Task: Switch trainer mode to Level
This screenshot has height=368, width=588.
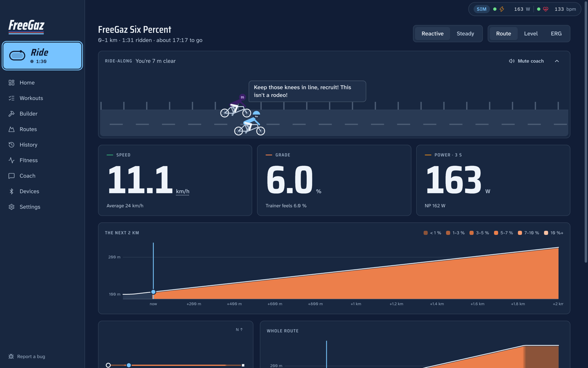Action: click(x=531, y=33)
